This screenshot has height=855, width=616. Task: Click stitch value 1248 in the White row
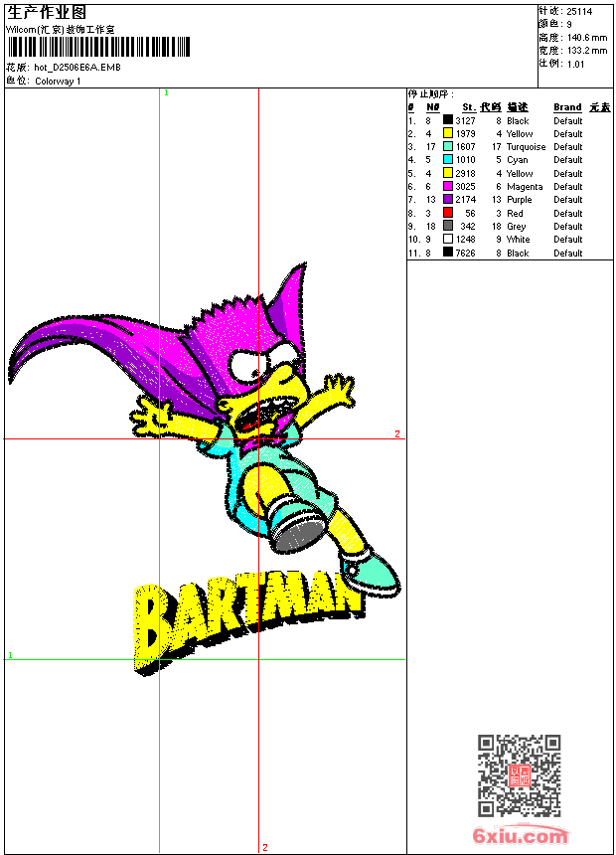[466, 240]
